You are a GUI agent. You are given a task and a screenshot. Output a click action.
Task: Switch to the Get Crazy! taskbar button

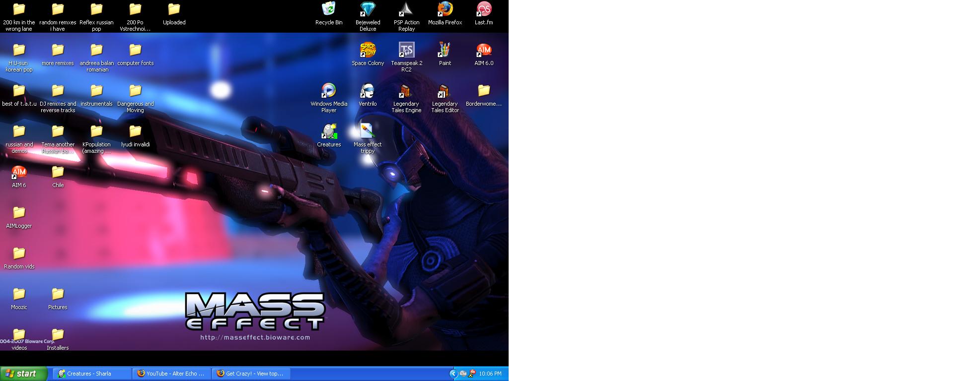point(251,374)
